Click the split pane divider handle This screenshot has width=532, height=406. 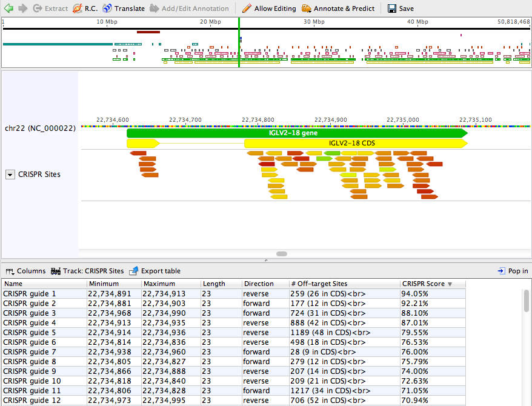[x=266, y=260]
